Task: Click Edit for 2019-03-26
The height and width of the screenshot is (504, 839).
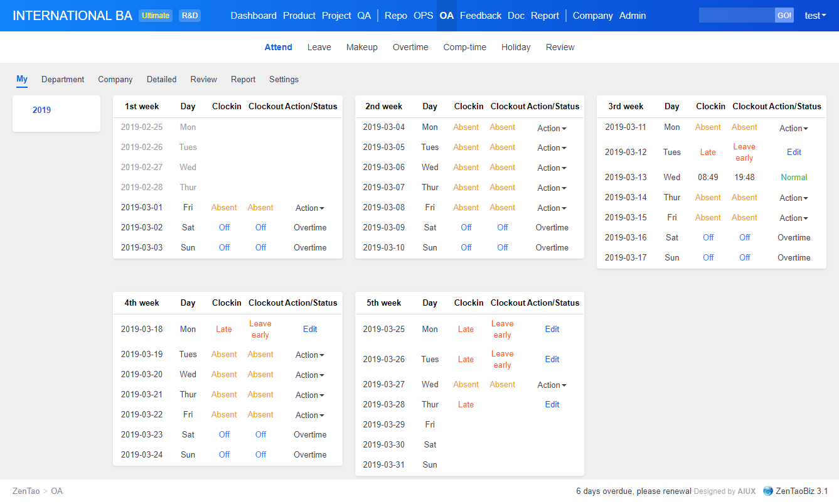Action: [552, 359]
